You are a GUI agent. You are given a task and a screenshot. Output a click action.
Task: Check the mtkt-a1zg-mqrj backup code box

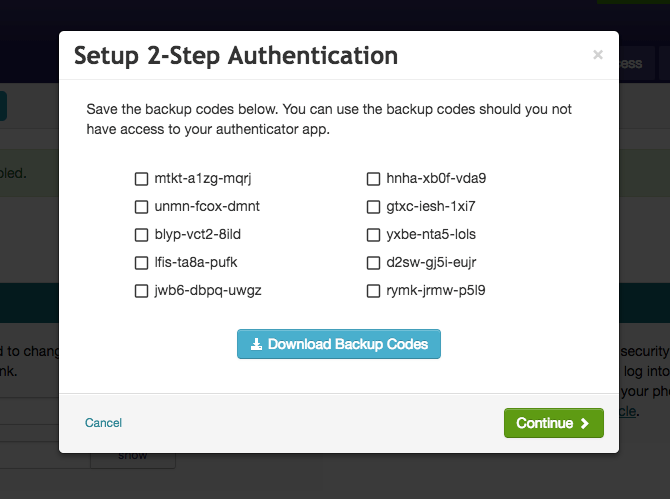click(141, 179)
